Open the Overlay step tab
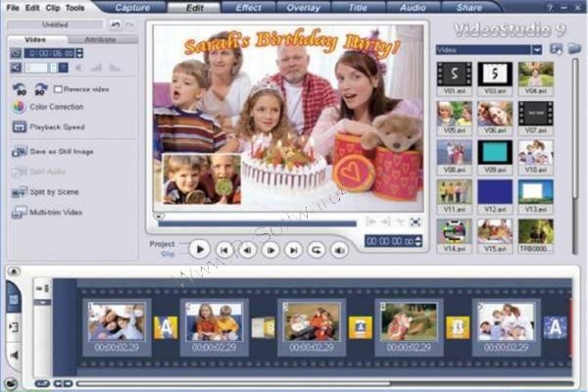This screenshot has width=588, height=392. (303, 8)
